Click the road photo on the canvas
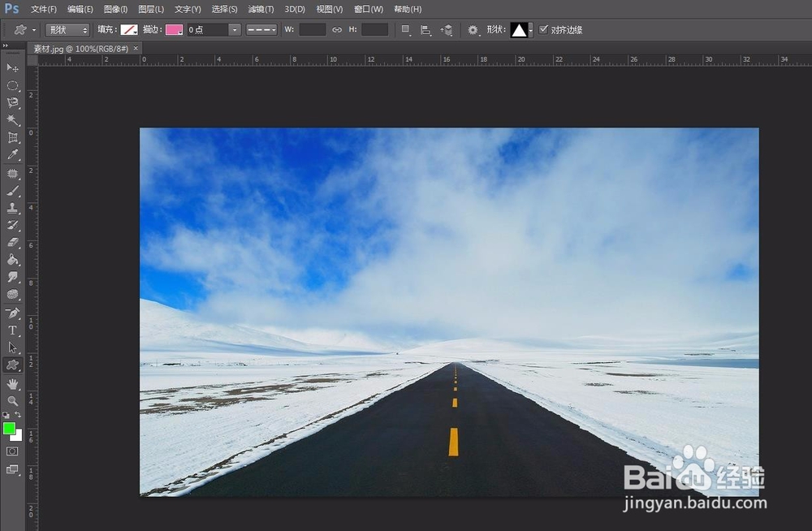812x531 pixels. [x=449, y=312]
